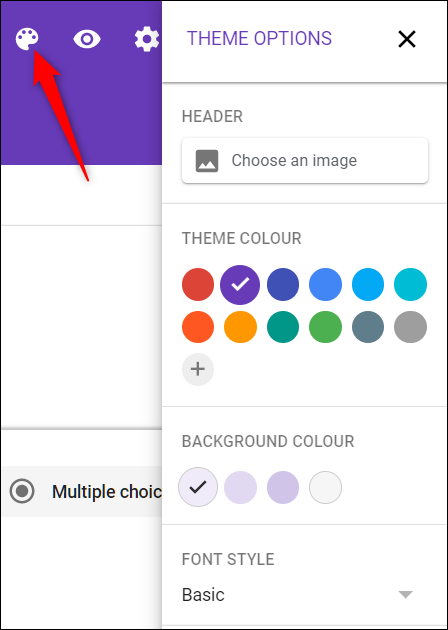This screenshot has height=630, width=448.
Task: Choose the green theme colour
Action: pyautogui.click(x=325, y=327)
